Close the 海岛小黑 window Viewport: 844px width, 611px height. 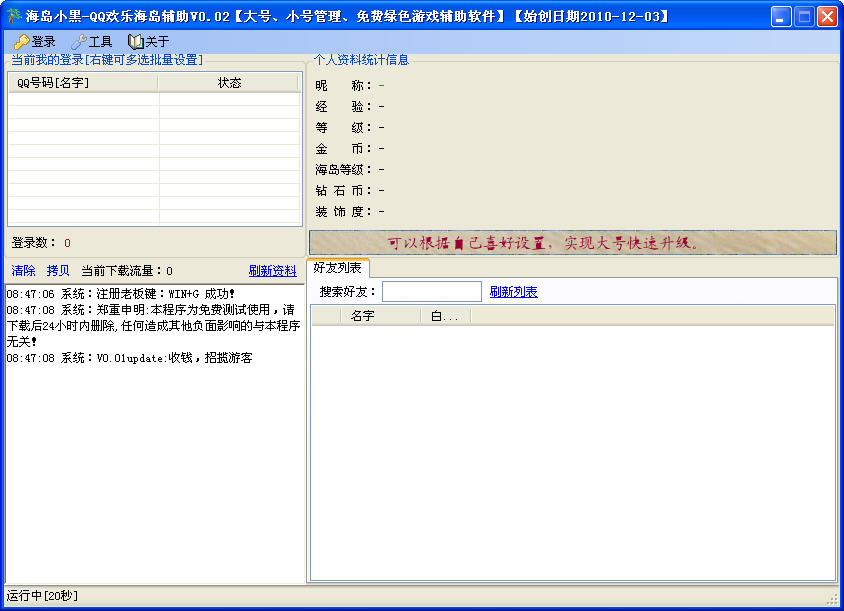click(x=827, y=16)
